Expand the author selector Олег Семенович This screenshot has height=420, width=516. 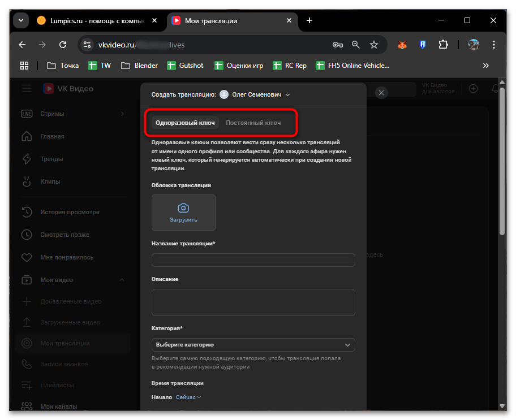[255, 94]
